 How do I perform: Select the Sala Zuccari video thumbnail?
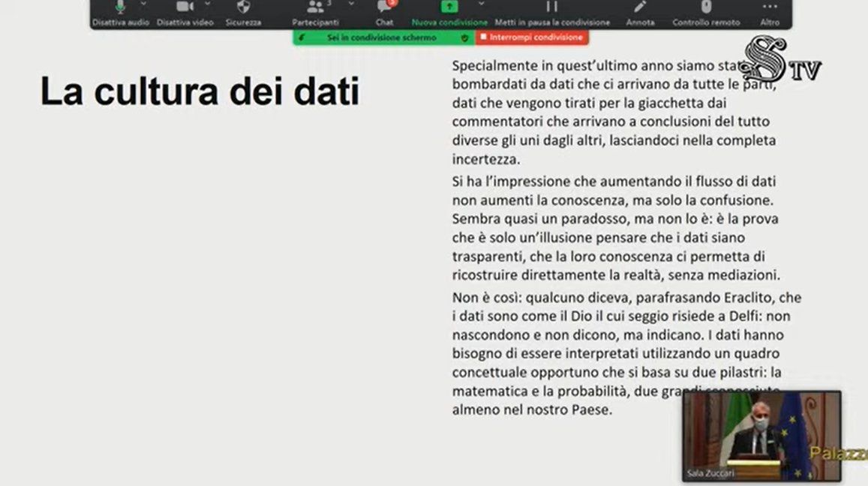click(x=761, y=436)
